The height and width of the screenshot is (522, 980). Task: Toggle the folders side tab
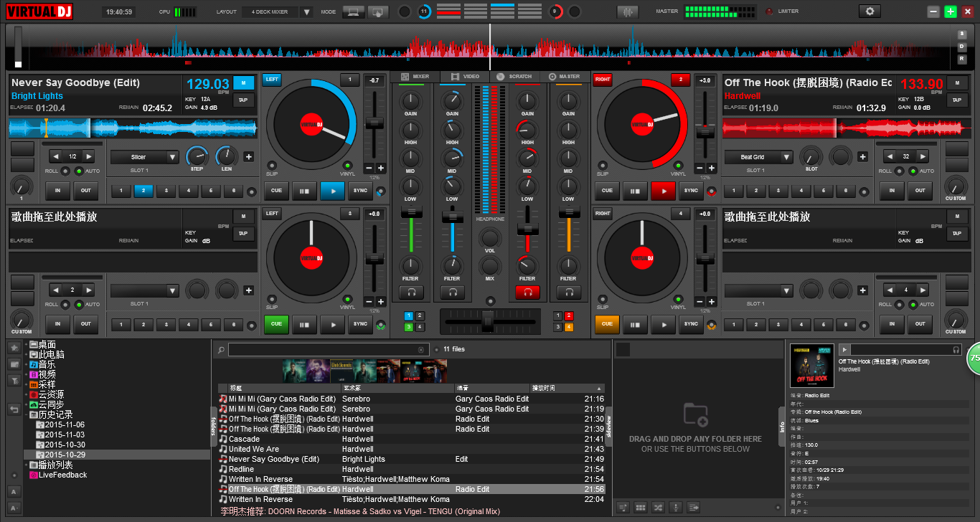click(213, 427)
